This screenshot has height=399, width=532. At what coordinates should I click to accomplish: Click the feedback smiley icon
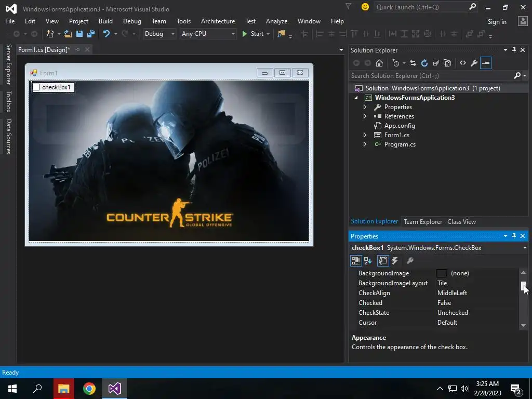click(x=365, y=7)
